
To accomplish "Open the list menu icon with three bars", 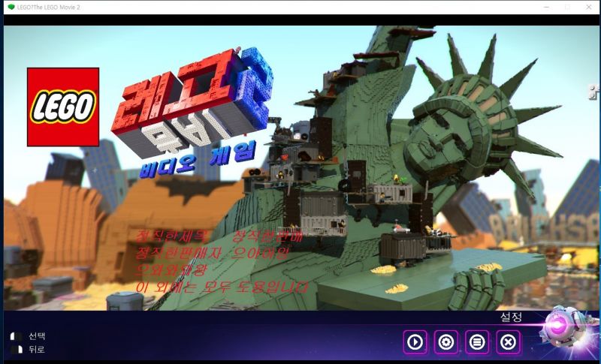I will click(x=477, y=341).
